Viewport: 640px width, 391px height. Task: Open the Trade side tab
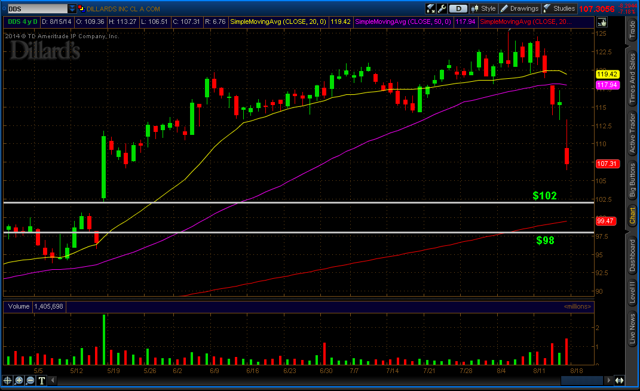[x=632, y=30]
